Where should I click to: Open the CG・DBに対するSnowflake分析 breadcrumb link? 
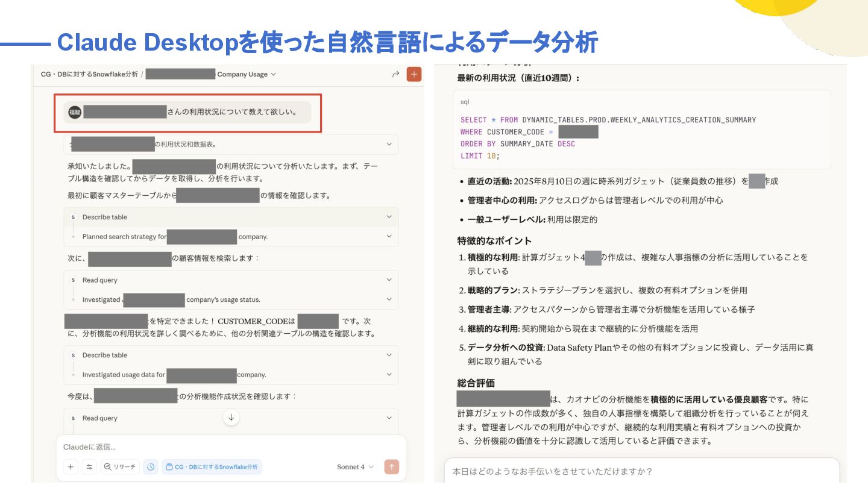point(89,74)
